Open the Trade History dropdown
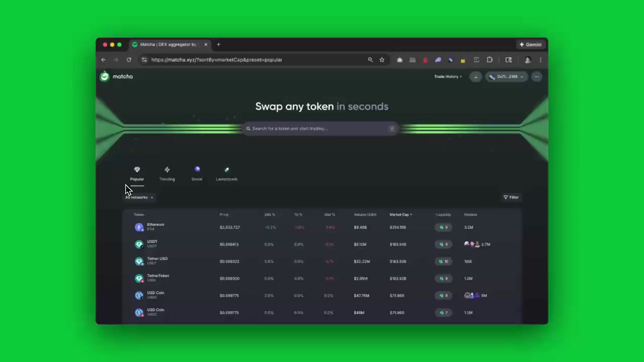Screen dimensions: 644x362 [x=448, y=77]
